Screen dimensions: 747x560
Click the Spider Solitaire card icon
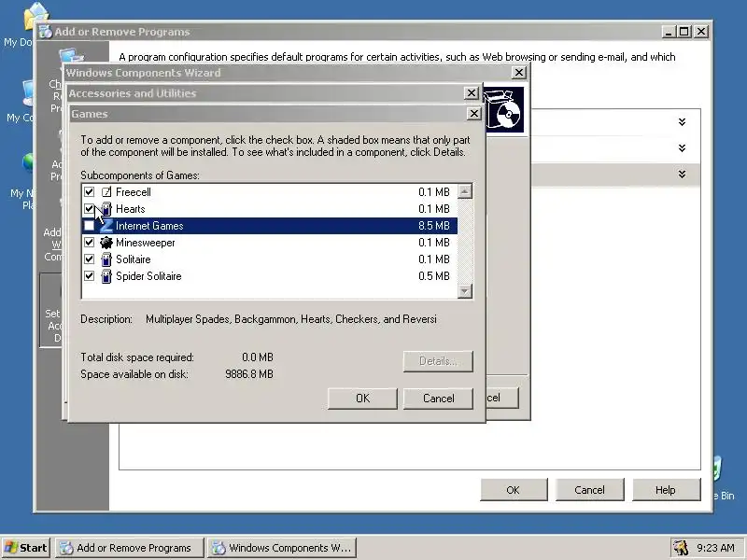106,276
